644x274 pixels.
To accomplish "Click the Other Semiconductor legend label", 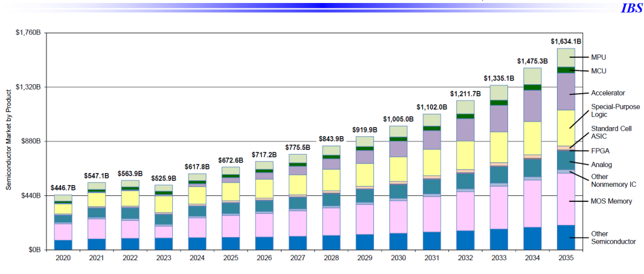I will click(x=612, y=238).
